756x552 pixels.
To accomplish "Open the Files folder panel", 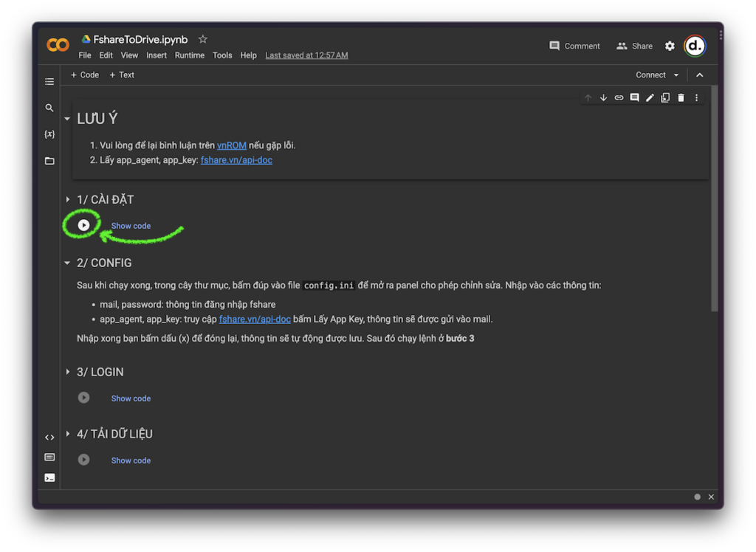I will 49,161.
